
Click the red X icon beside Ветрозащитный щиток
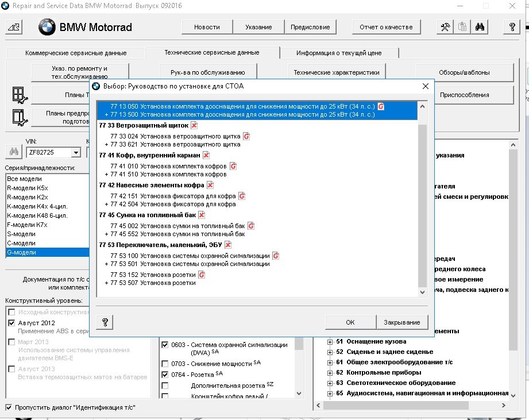[x=194, y=125]
